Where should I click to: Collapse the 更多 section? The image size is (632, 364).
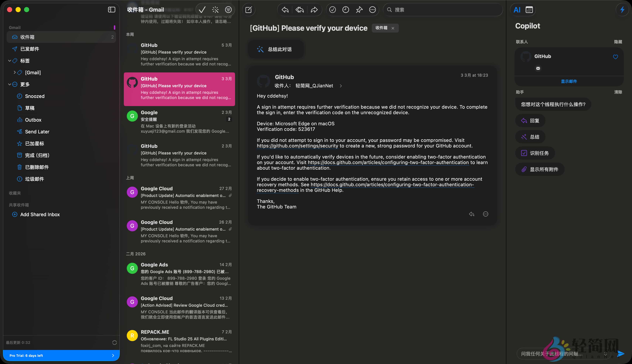9,84
